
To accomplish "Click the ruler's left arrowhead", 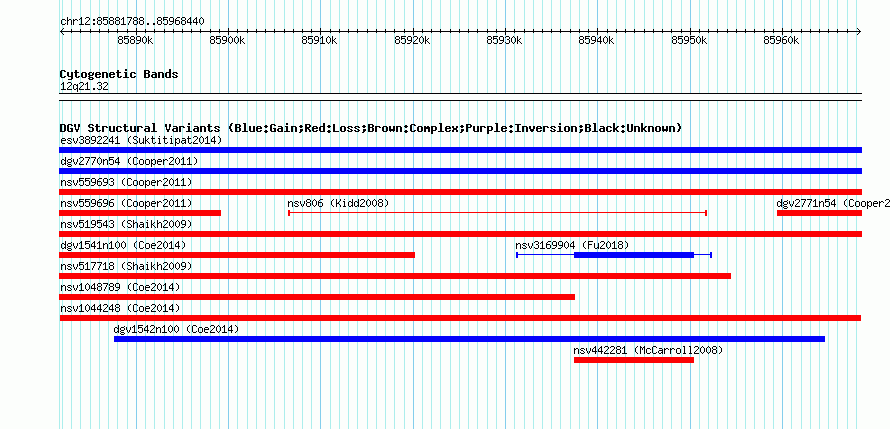I will [62, 32].
